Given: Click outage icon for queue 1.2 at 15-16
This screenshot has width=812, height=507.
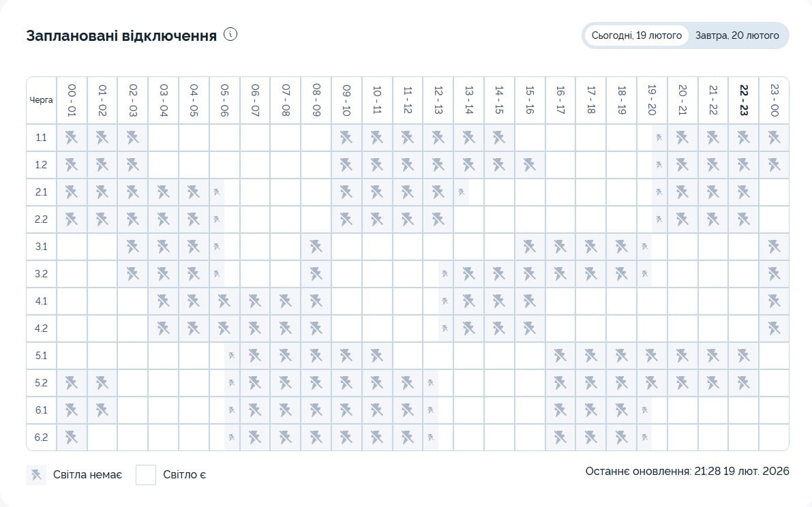Looking at the screenshot, I should pyautogui.click(x=530, y=165).
